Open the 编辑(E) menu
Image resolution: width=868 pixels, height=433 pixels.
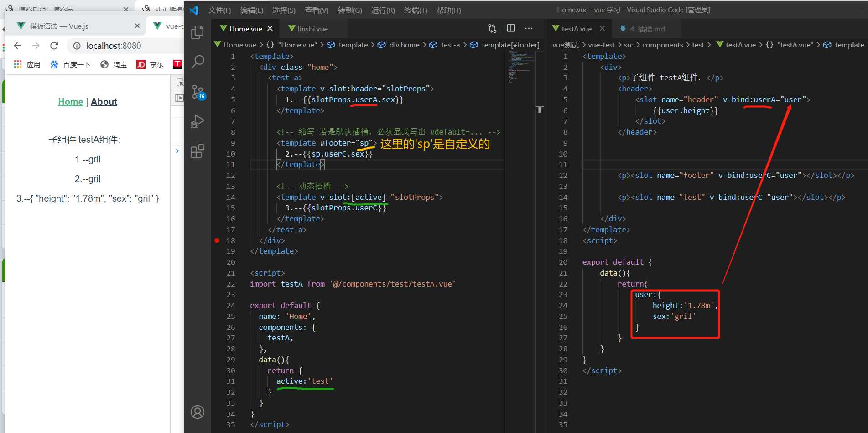(x=252, y=10)
